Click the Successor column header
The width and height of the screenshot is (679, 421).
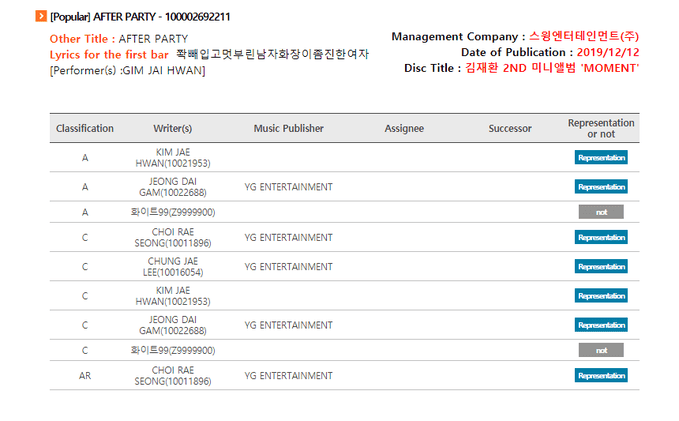pyautogui.click(x=510, y=128)
